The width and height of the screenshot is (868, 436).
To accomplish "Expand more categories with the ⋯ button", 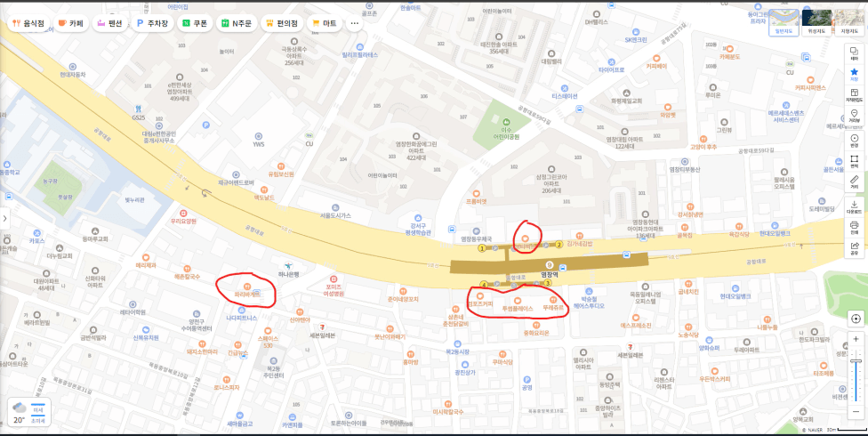I will pos(355,23).
